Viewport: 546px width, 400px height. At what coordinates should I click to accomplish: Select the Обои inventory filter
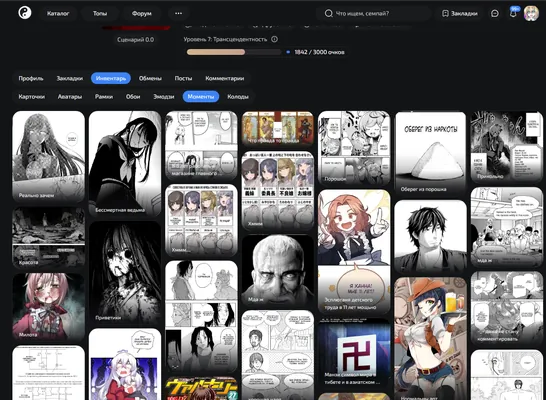[x=133, y=96]
